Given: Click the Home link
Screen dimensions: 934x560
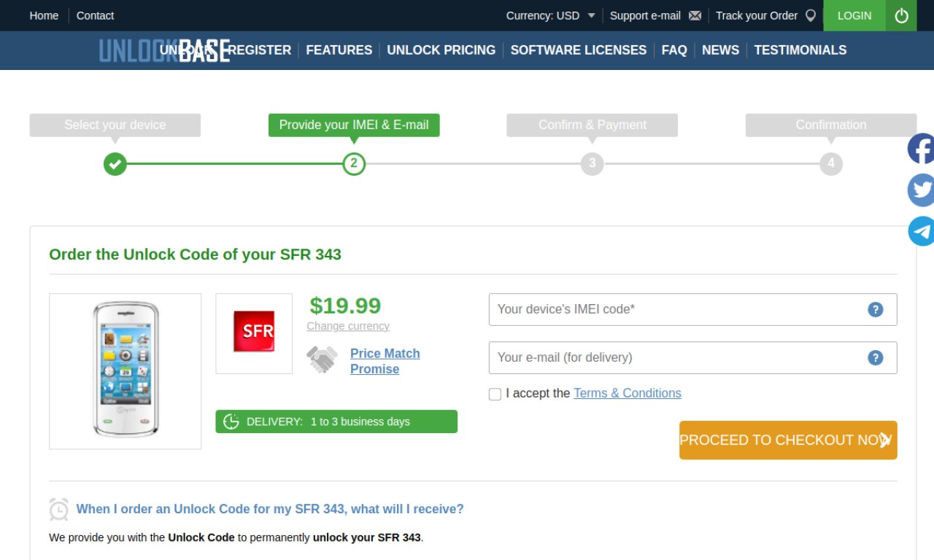Looking at the screenshot, I should [44, 15].
